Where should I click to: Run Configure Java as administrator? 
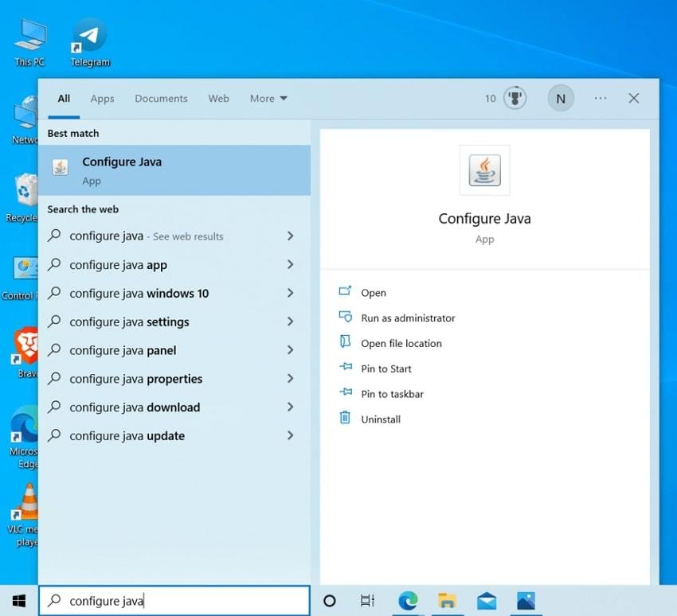pyautogui.click(x=407, y=318)
